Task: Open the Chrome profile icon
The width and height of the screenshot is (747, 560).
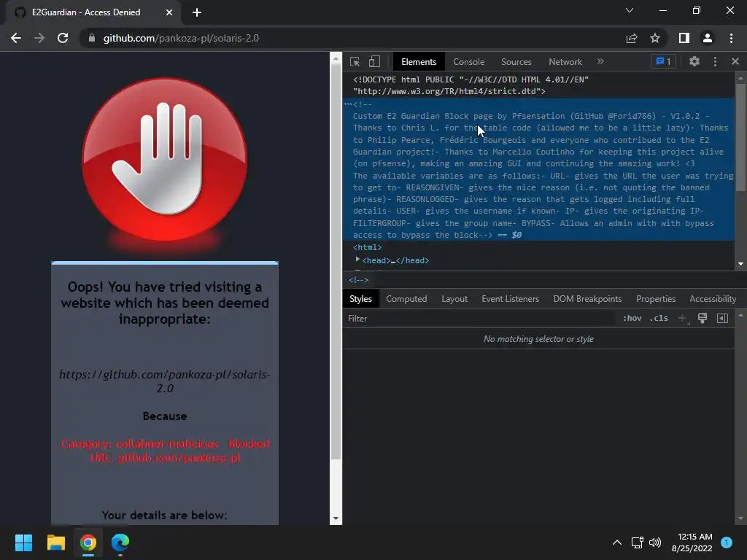Action: [708, 38]
